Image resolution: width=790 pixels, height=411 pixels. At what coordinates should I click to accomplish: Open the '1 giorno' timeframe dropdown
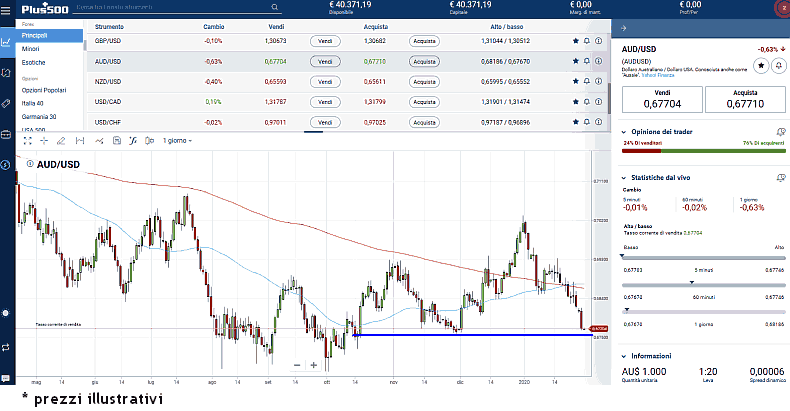pyautogui.click(x=177, y=140)
